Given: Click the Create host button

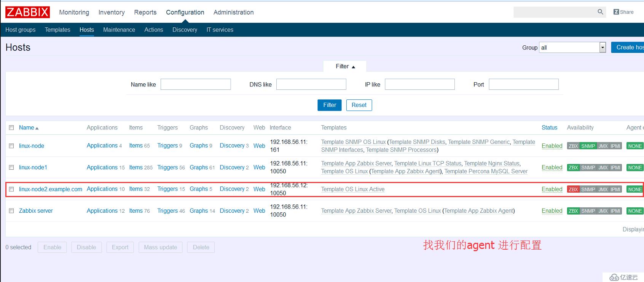Looking at the screenshot, I should click(x=628, y=47).
